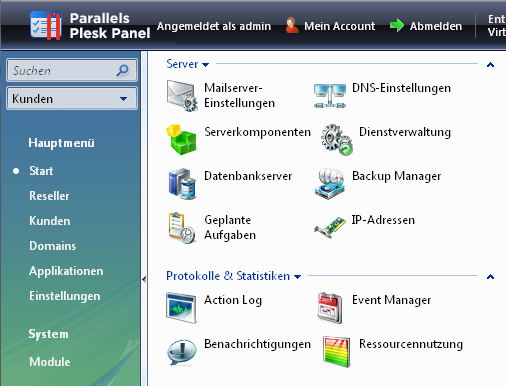Image resolution: width=506 pixels, height=386 pixels.
Task: Open Dienstverwaltung gears icon
Action: coord(337,140)
